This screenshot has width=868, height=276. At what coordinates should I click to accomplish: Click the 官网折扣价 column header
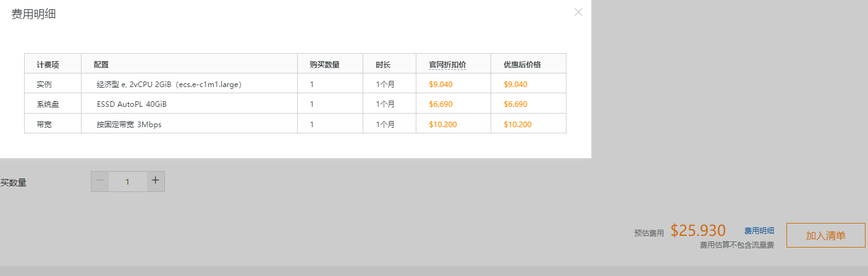pyautogui.click(x=447, y=64)
